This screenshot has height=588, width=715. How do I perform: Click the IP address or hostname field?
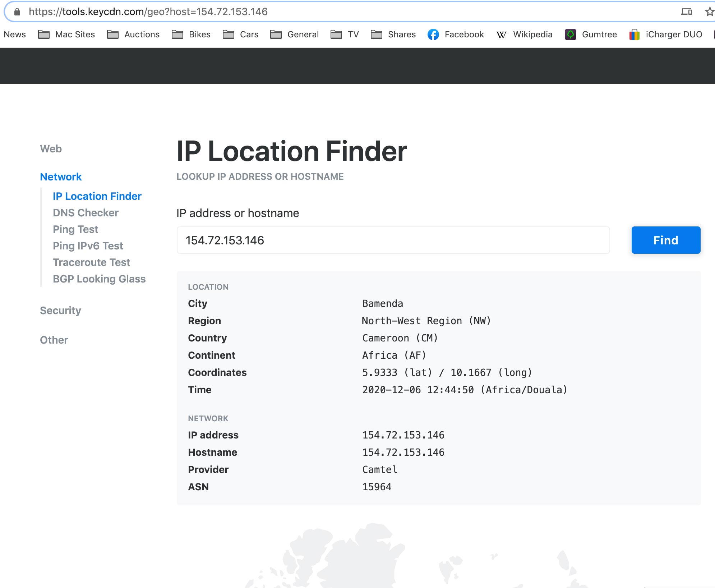(x=393, y=240)
